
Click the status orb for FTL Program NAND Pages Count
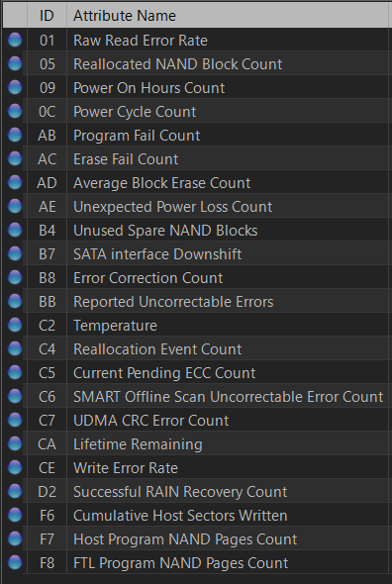click(15, 562)
